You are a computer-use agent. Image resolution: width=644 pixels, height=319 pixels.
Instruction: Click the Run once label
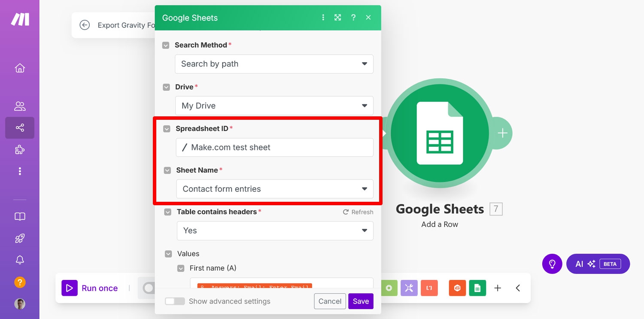(100, 288)
